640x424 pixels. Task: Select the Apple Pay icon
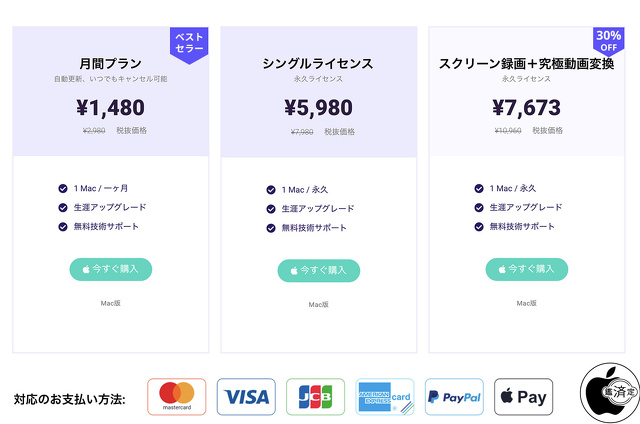click(523, 396)
